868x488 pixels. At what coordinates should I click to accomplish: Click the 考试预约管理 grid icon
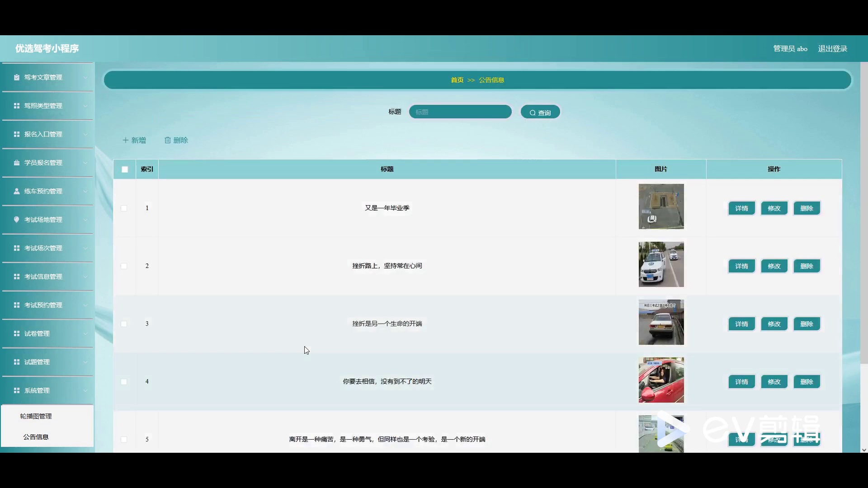pyautogui.click(x=17, y=305)
